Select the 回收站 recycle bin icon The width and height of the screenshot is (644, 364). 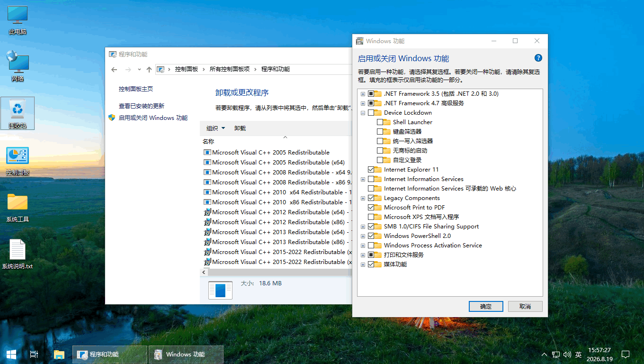(18, 114)
